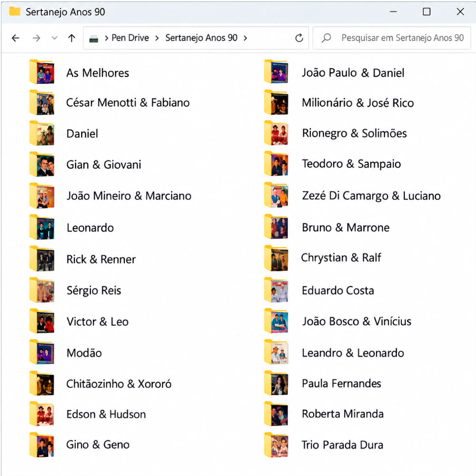Expand chevron after Pen Drive in path
476x476 pixels.
pos(157,38)
